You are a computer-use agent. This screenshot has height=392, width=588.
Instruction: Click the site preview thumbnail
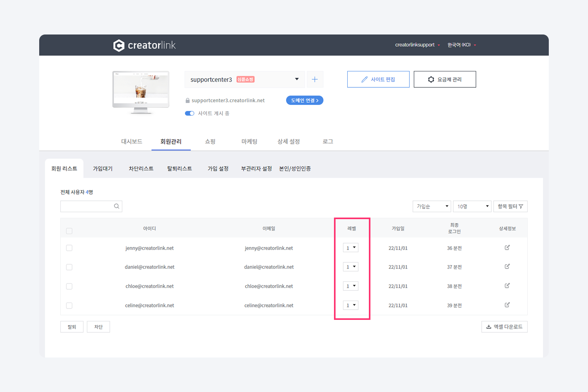pyautogui.click(x=141, y=93)
